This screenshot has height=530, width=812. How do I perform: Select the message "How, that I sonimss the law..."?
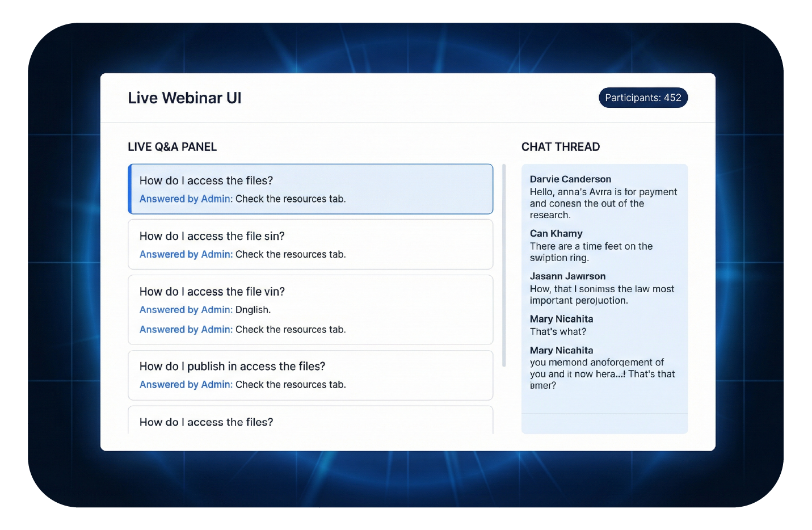(602, 295)
